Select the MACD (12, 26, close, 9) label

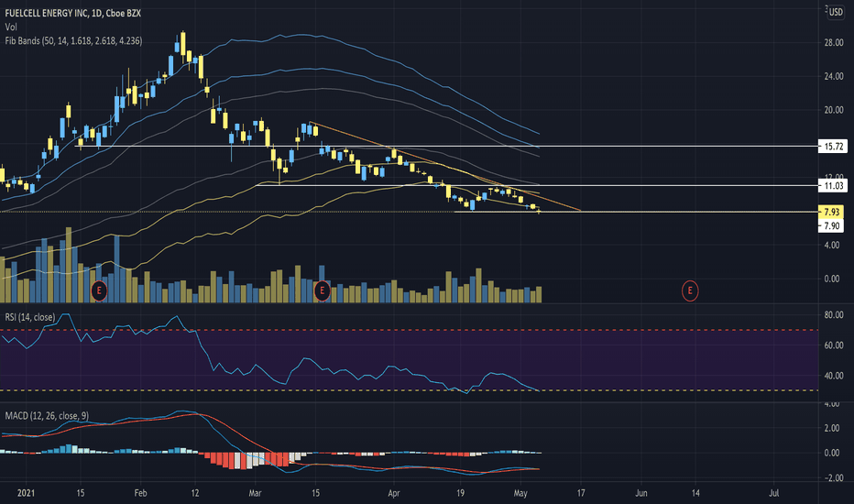coord(47,416)
